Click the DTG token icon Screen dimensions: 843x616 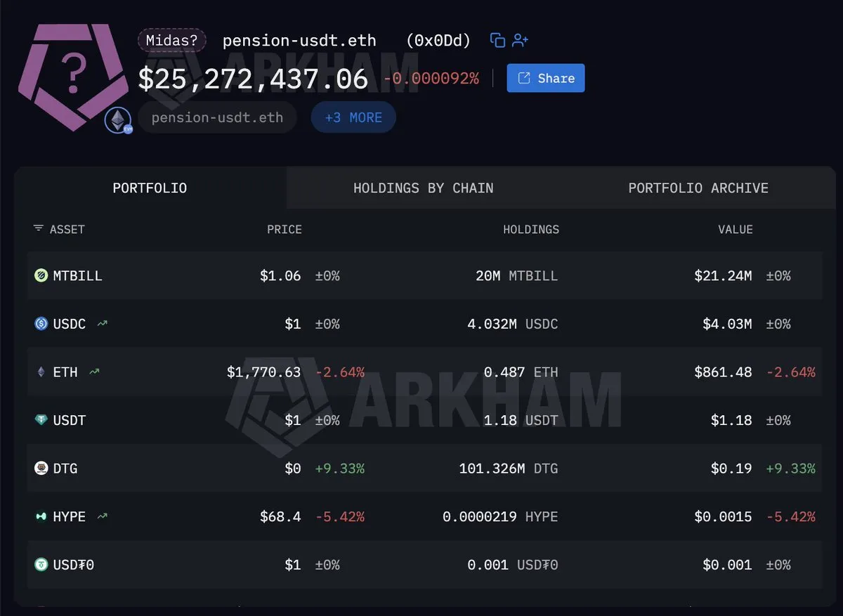pyautogui.click(x=41, y=468)
